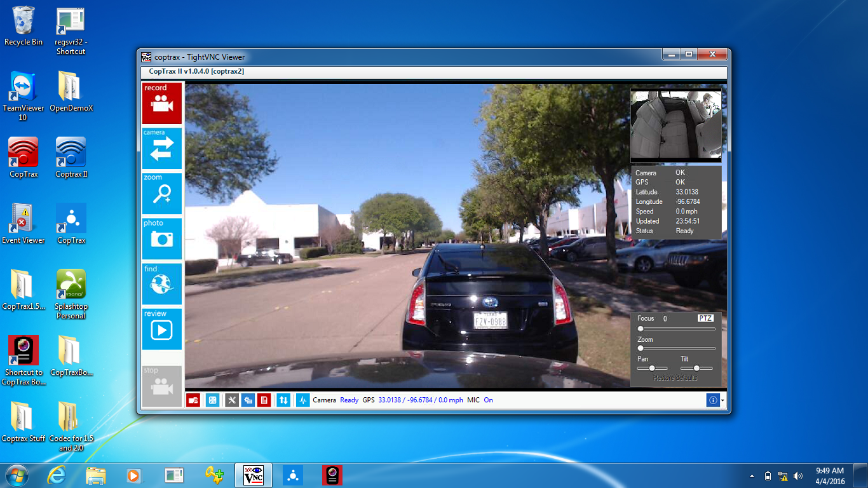Click the Updated time 23:54:51
868x488 pixels.
pyautogui.click(x=688, y=221)
